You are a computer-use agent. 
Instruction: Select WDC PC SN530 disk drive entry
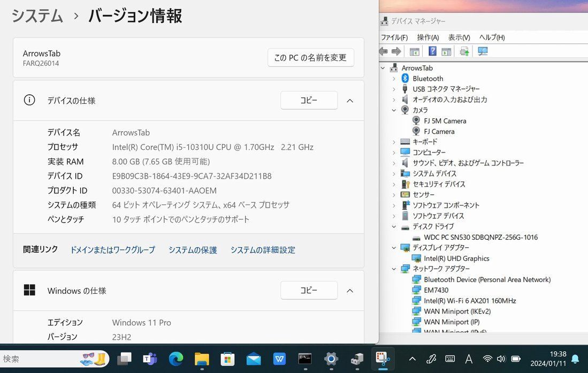tap(480, 237)
